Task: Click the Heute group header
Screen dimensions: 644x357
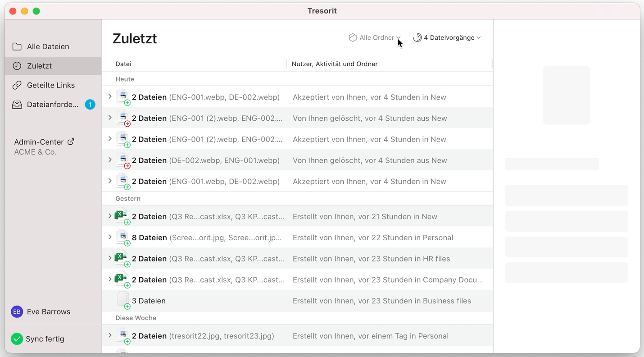Action: pos(125,79)
